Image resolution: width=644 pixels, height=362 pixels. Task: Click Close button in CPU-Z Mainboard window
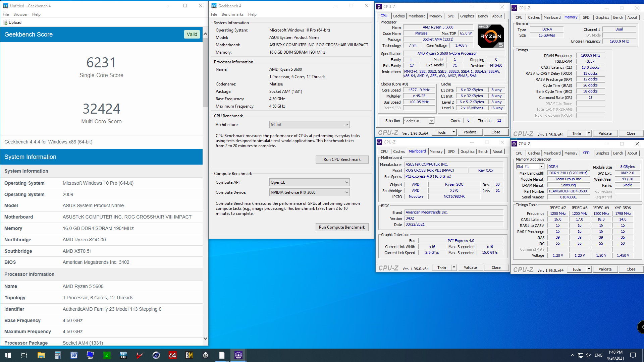click(x=496, y=267)
